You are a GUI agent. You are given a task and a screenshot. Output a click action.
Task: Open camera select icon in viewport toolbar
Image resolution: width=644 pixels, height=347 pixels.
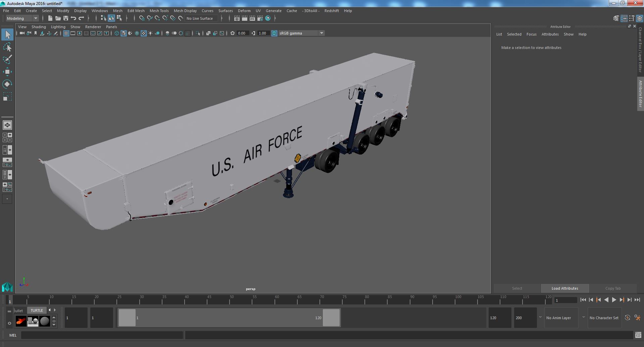tap(22, 33)
